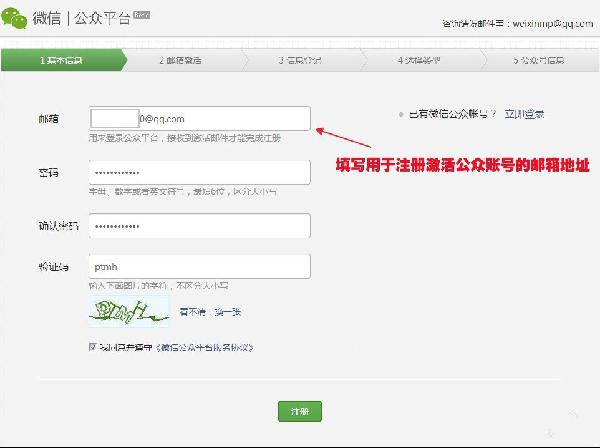This screenshot has width=600, height=448.
Task: Click the CAPTCHA verification image
Action: point(128,312)
